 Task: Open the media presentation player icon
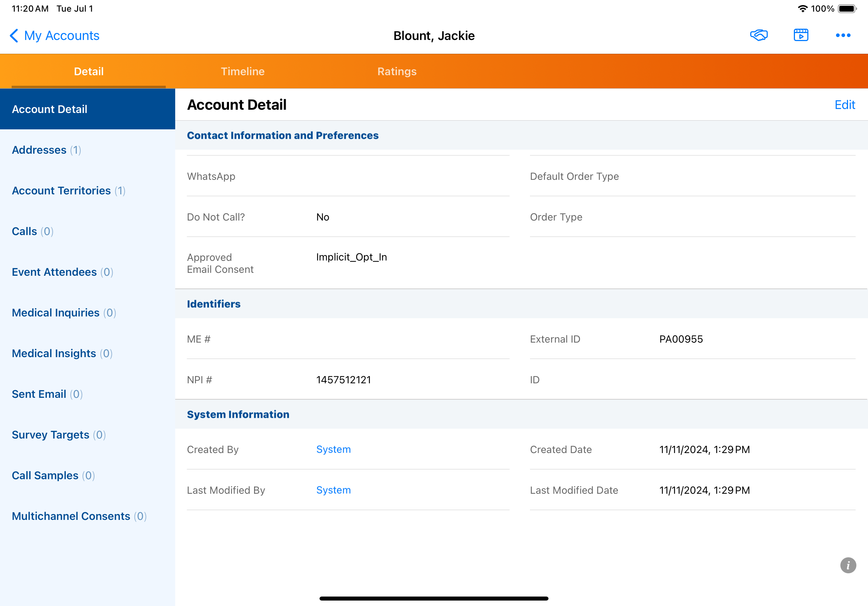tap(801, 35)
